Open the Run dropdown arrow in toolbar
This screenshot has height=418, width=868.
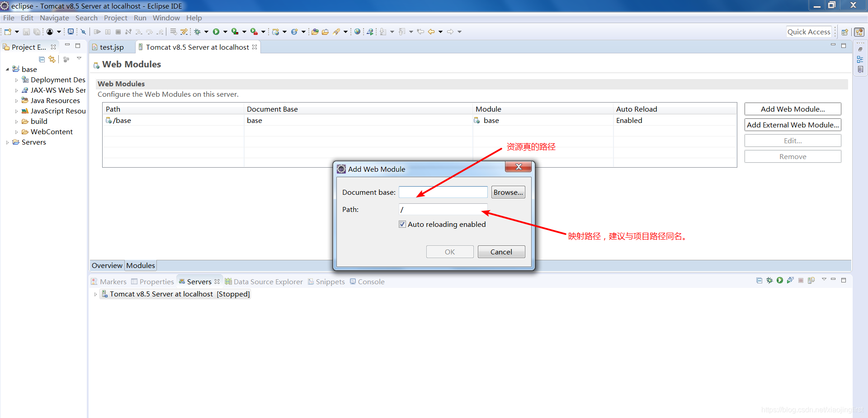[225, 32]
